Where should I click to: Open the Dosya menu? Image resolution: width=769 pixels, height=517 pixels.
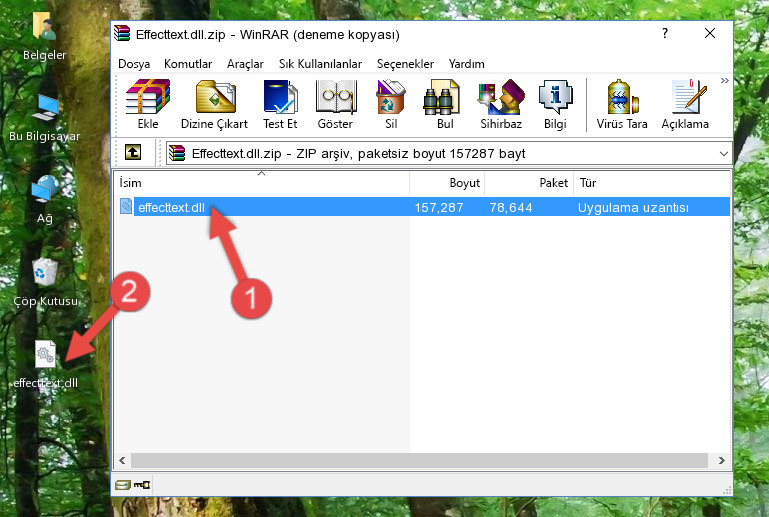pos(134,64)
